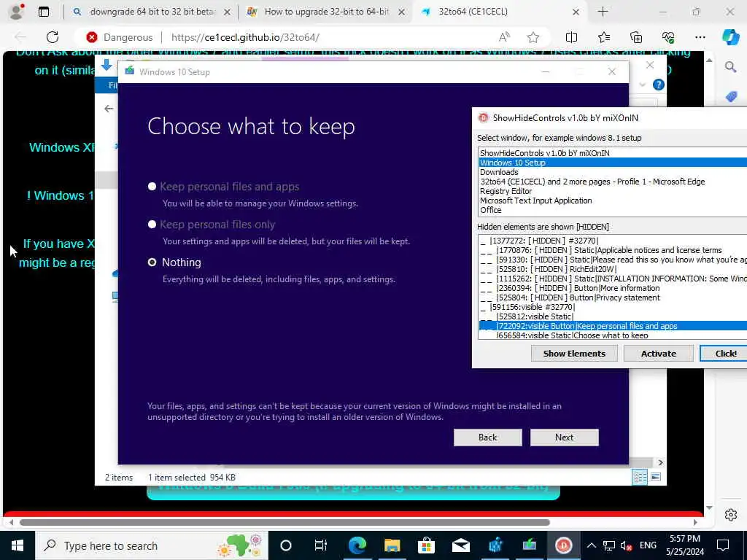Open Microsoft Store from taskbar

[426, 545]
